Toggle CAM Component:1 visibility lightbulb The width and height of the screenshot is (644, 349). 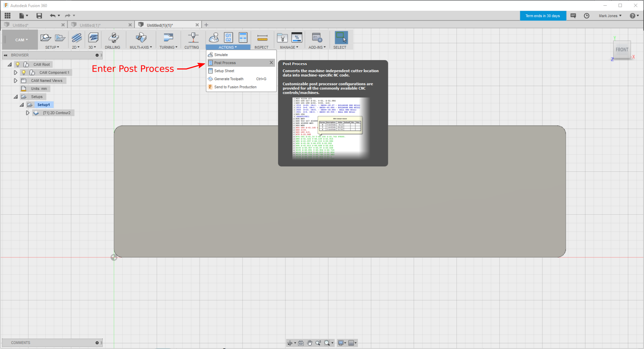24,72
